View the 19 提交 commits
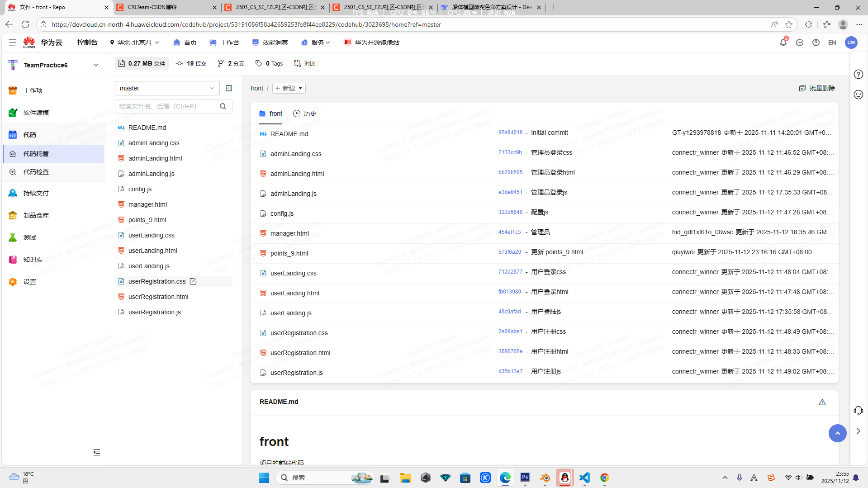This screenshot has height=488, width=868. coord(191,63)
